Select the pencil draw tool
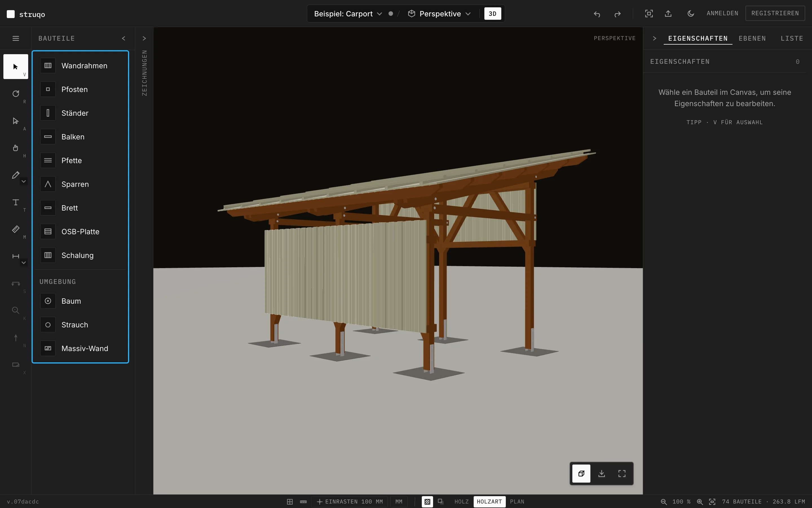 16,175
